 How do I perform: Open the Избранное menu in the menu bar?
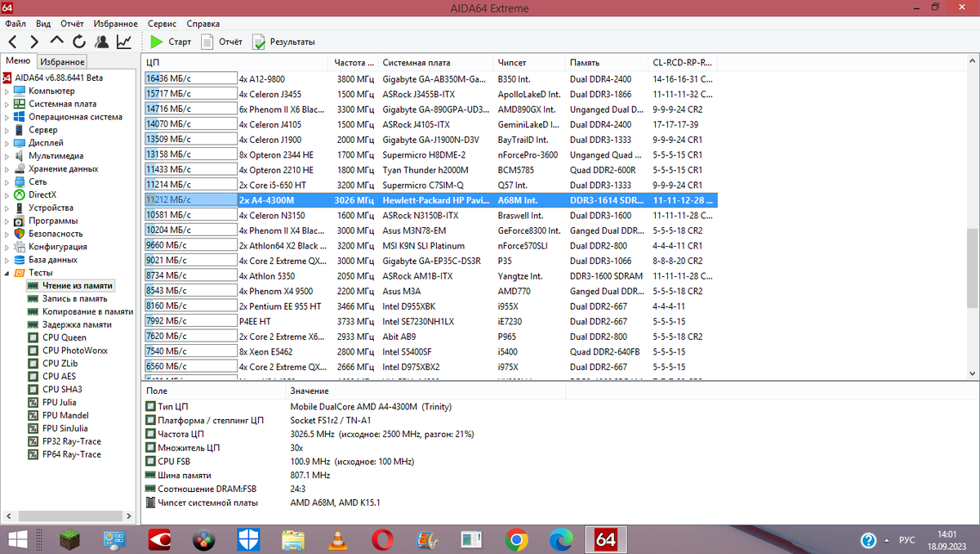tap(115, 24)
